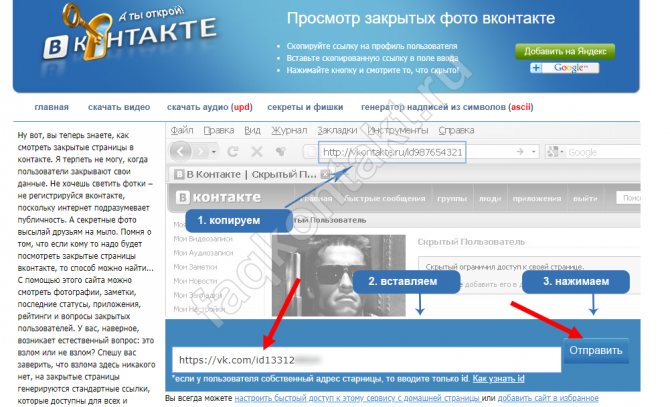Click the browser back arrow in the screenshot

click(180, 151)
